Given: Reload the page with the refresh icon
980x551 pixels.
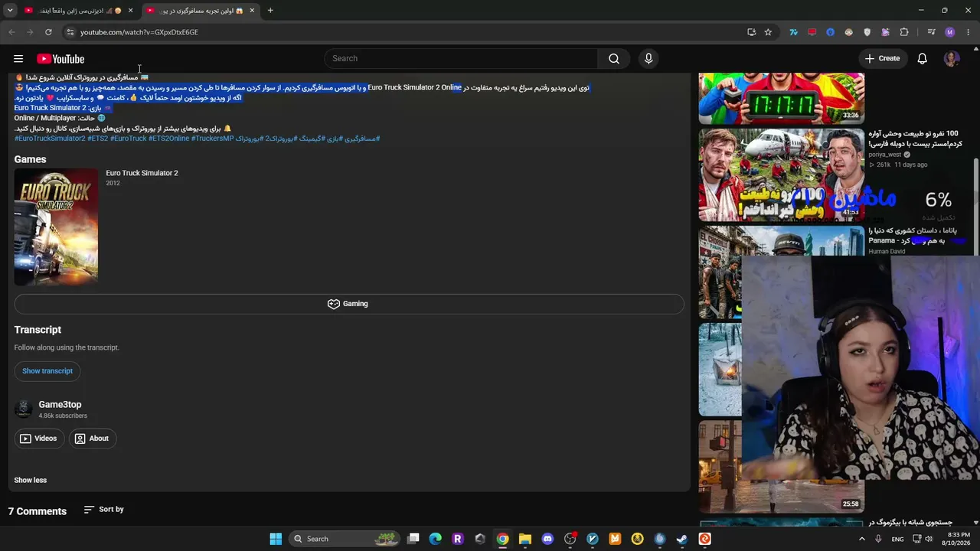Looking at the screenshot, I should (48, 32).
